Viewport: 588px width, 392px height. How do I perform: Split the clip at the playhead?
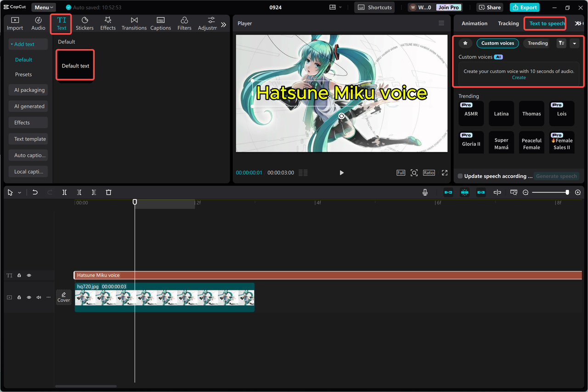64,192
